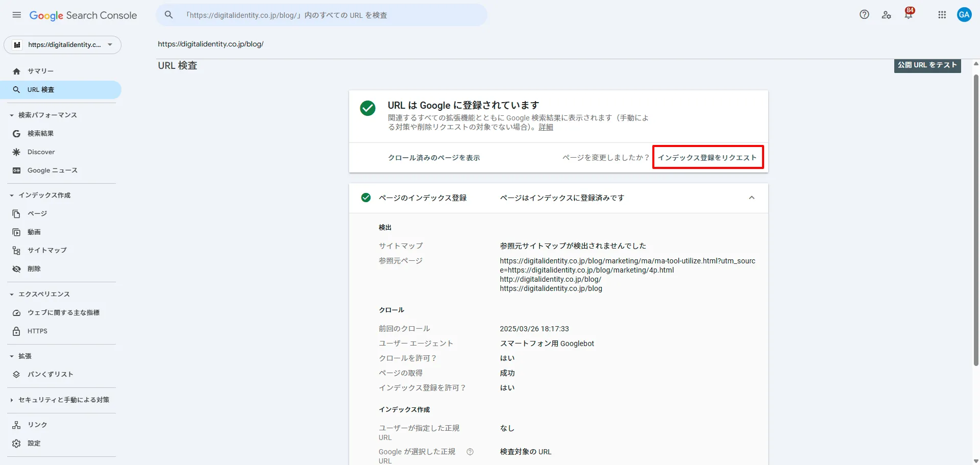The image size is (980, 465).
Task: Click the home icon beside サマリー
Action: click(16, 71)
